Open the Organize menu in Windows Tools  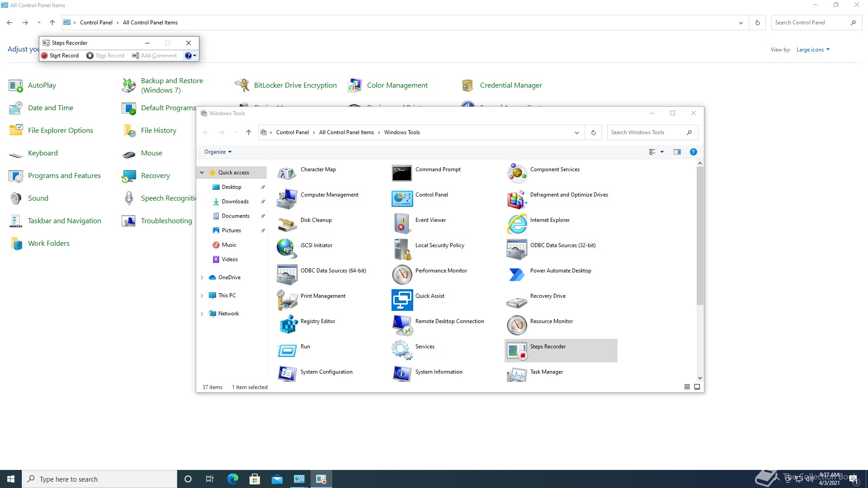(x=218, y=152)
